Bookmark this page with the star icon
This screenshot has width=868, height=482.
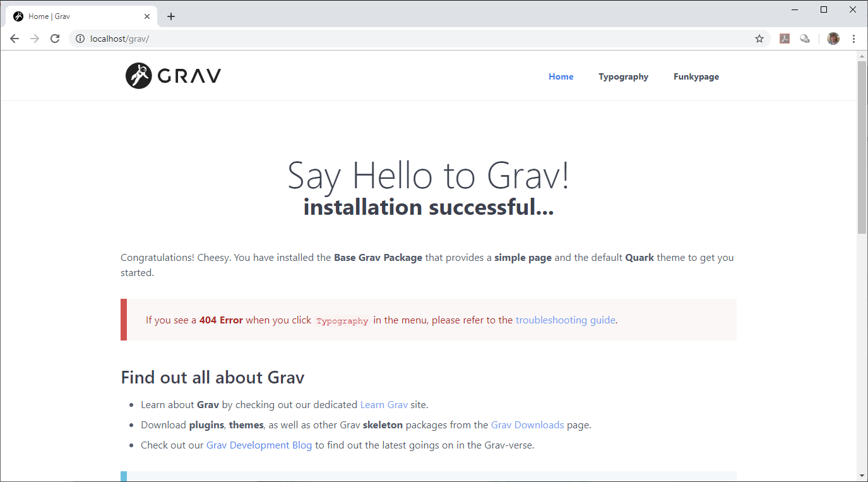(x=759, y=39)
